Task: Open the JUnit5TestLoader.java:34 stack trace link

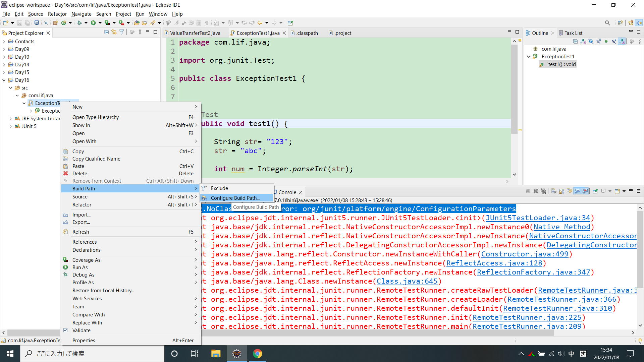Action: (x=538, y=218)
